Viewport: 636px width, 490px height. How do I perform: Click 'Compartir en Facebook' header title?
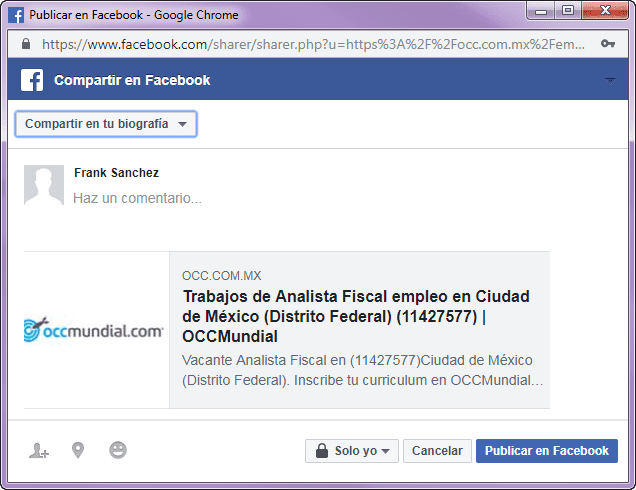132,80
